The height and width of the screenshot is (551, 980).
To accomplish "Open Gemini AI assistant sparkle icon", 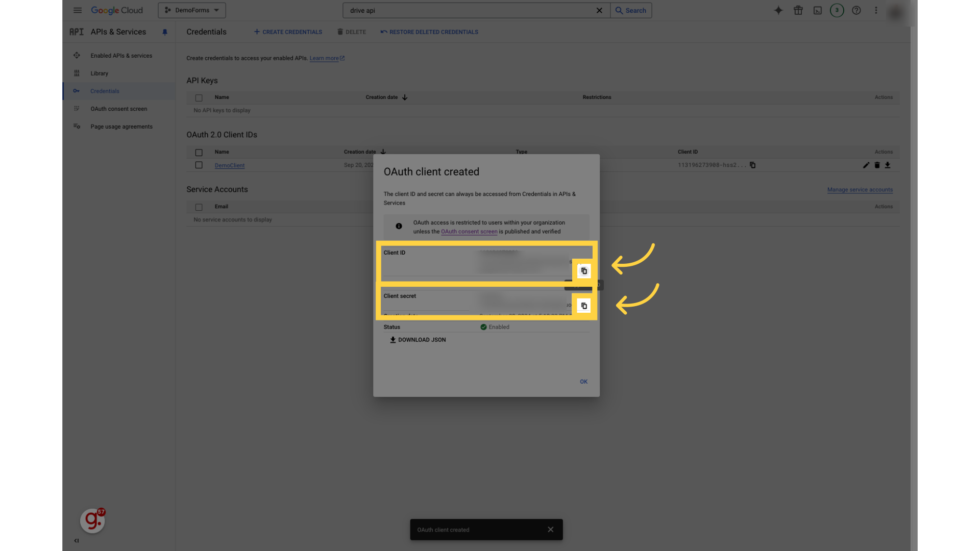I will tap(778, 10).
